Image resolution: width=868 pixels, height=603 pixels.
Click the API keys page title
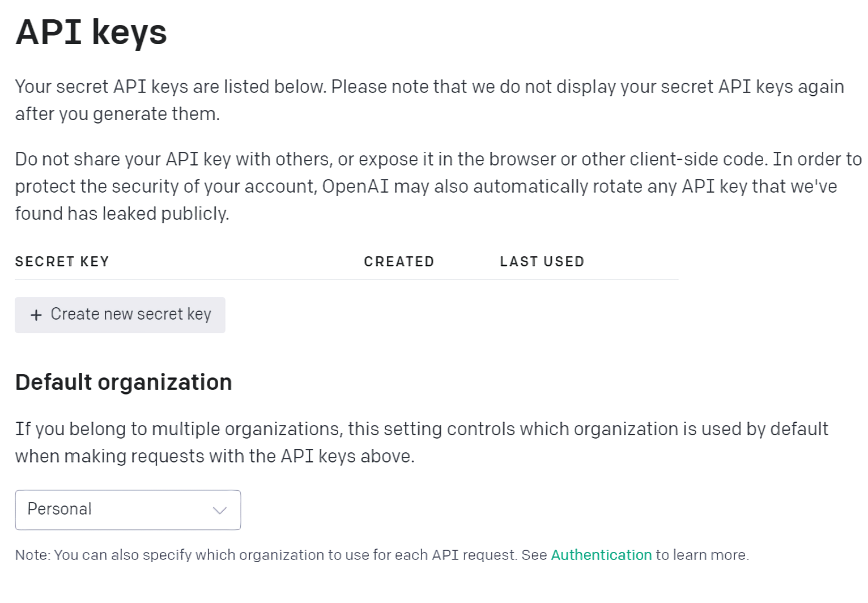coord(91,32)
